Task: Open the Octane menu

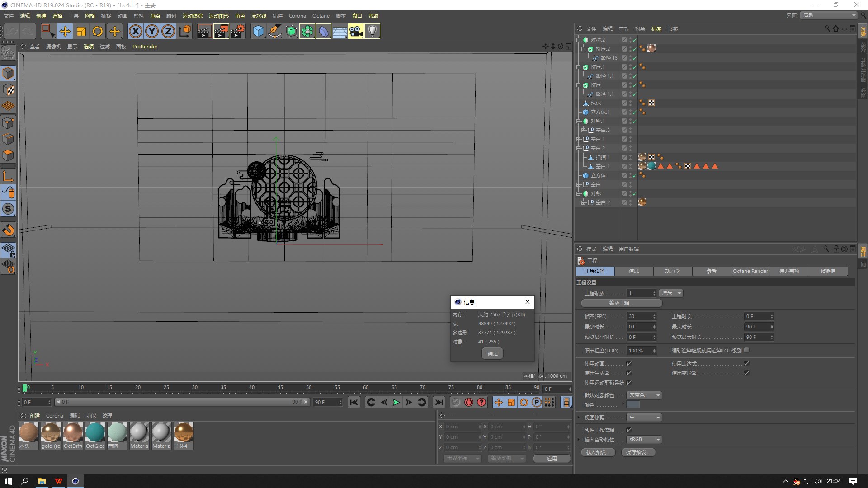Action: [x=321, y=16]
